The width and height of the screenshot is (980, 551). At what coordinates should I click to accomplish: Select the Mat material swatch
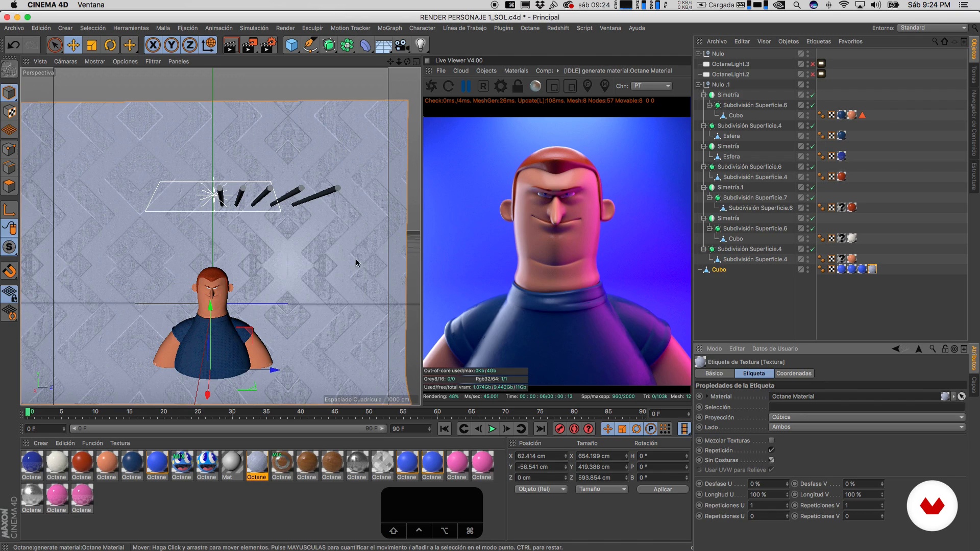point(232,466)
